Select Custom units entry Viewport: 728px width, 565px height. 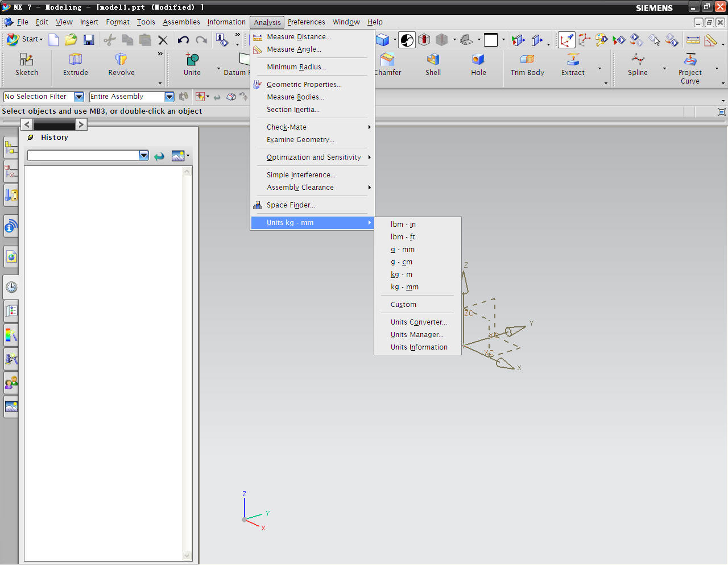click(x=417, y=305)
